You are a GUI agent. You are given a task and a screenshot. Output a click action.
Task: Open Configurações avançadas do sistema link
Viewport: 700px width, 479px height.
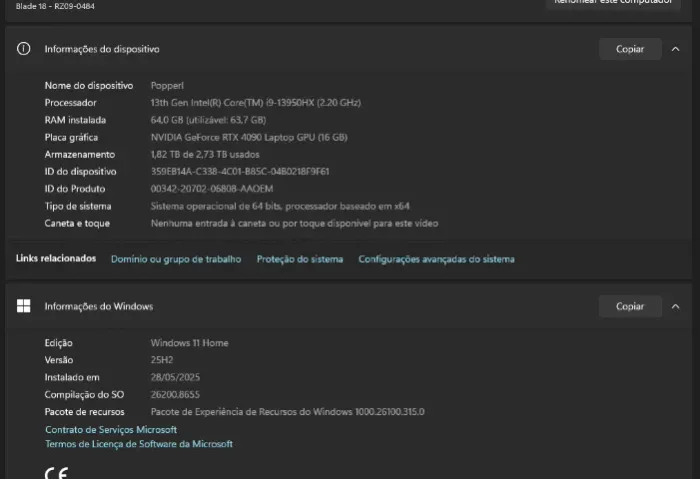(x=436, y=259)
